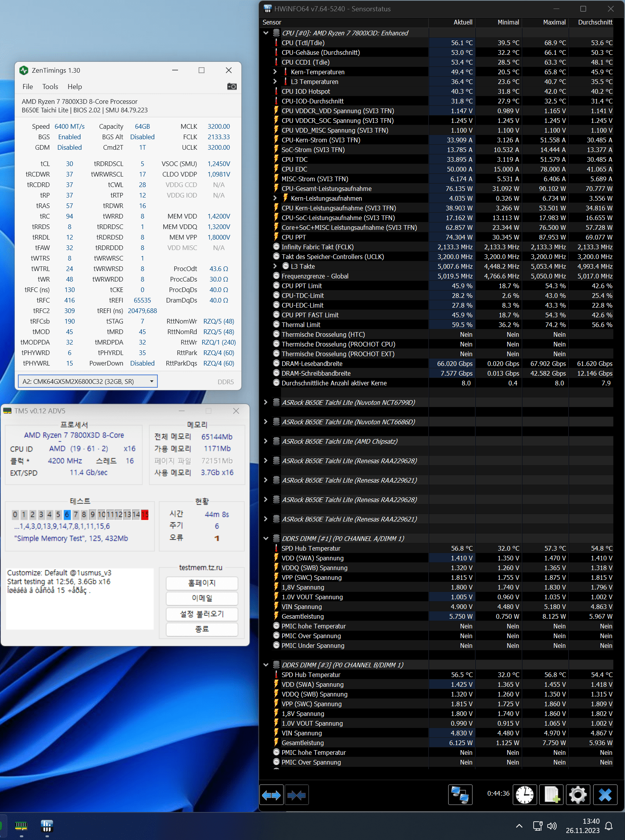Click the 종료 button in TM5
This screenshot has width=625, height=840.
pos(202,629)
